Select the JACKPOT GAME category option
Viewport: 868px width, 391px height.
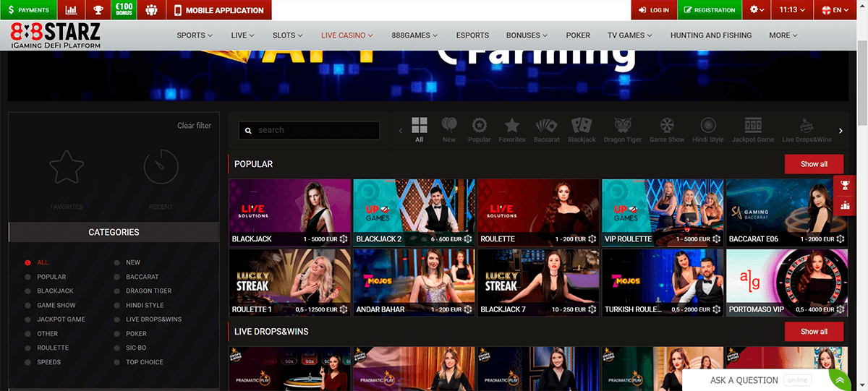(54, 319)
